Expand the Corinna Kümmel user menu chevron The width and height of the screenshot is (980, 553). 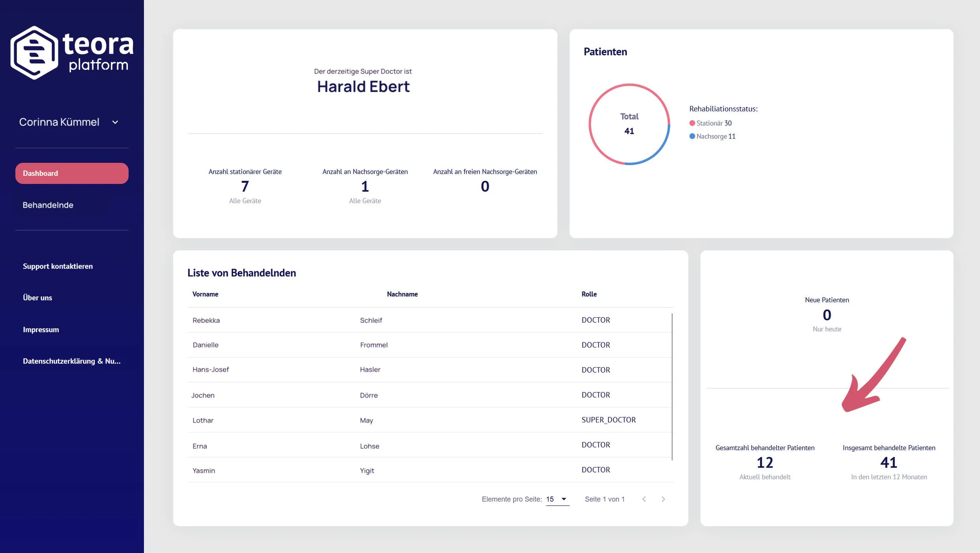point(115,122)
